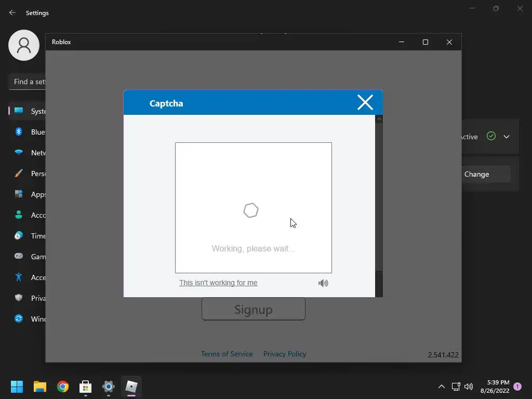Viewport: 532px width, 399px height.
Task: Close the Roblox window
Action: (449, 42)
